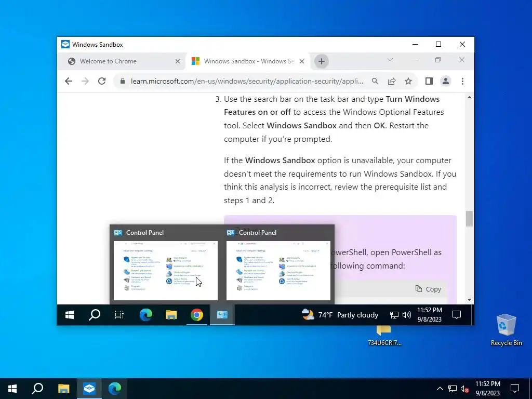Open host clock showing 9/8/2023

coord(487,389)
